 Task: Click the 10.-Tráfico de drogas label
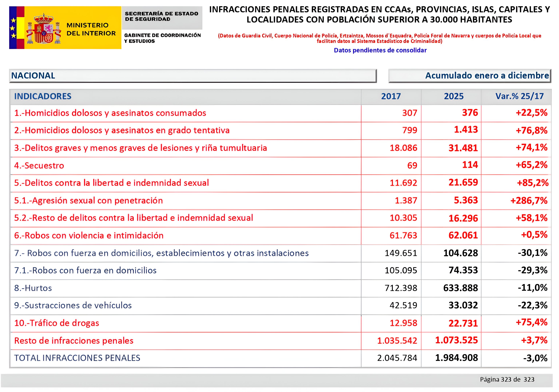pos(56,323)
